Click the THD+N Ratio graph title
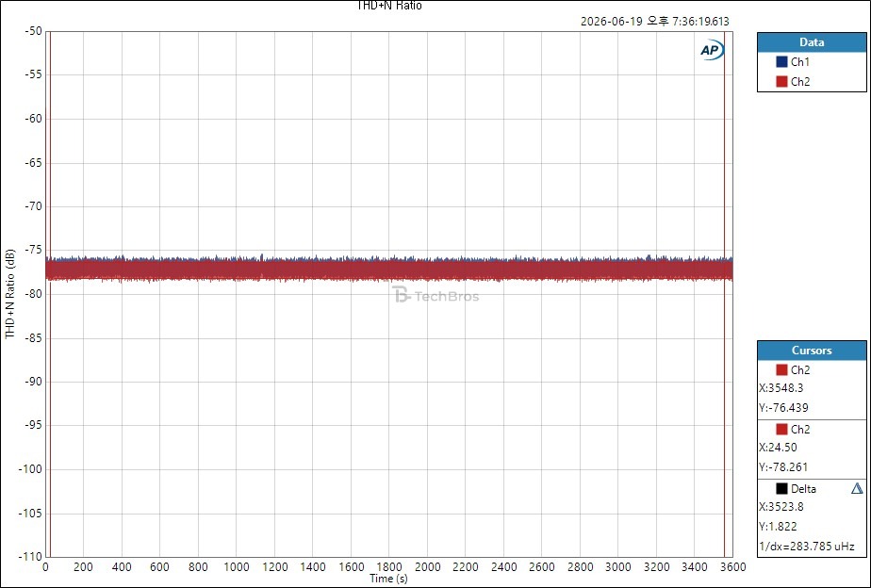Viewport: 871px width, 588px height. (389, 6)
